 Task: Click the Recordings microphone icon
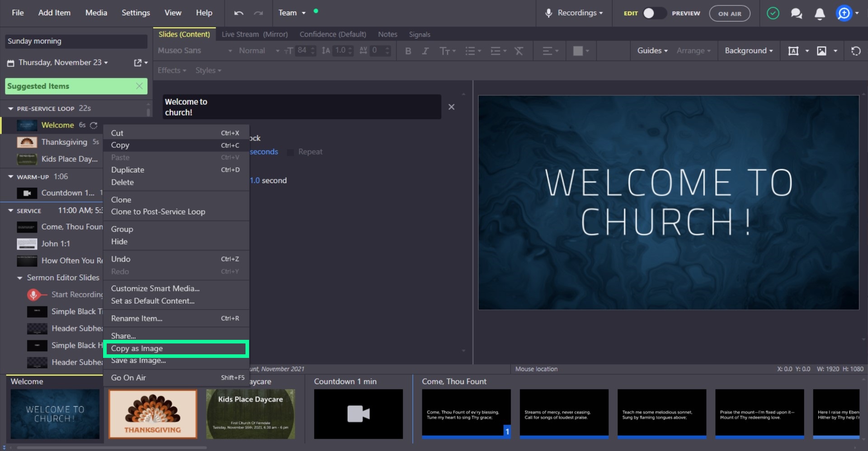tap(548, 13)
